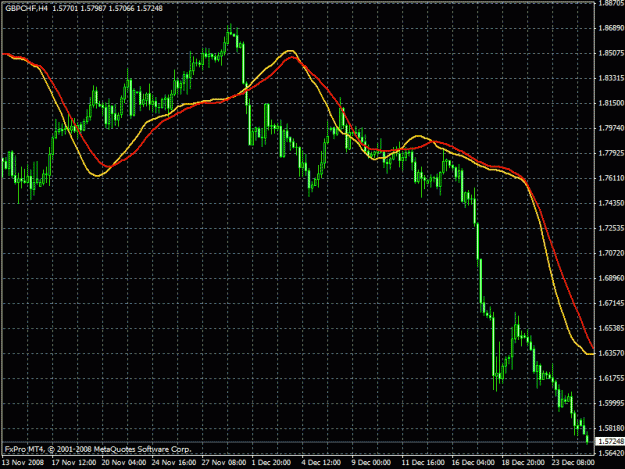Click the 1.67145 price axis label
The height and width of the screenshot is (469, 625).
(611, 303)
